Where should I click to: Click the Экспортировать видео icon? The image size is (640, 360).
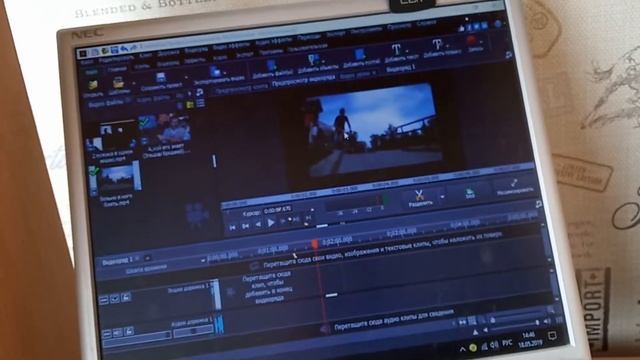point(215,72)
